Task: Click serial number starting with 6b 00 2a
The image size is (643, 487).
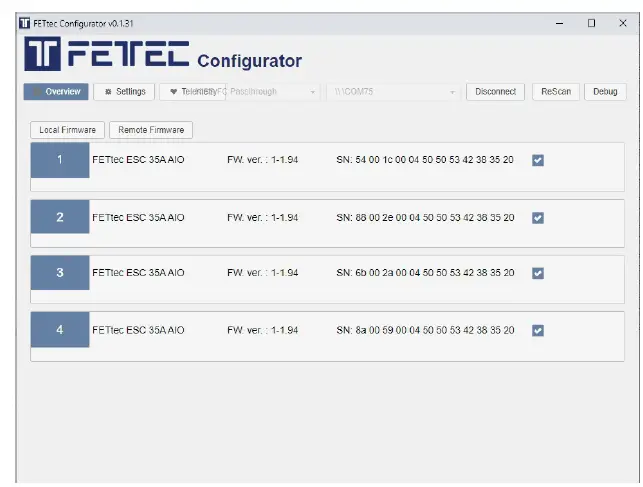Action: coord(425,273)
